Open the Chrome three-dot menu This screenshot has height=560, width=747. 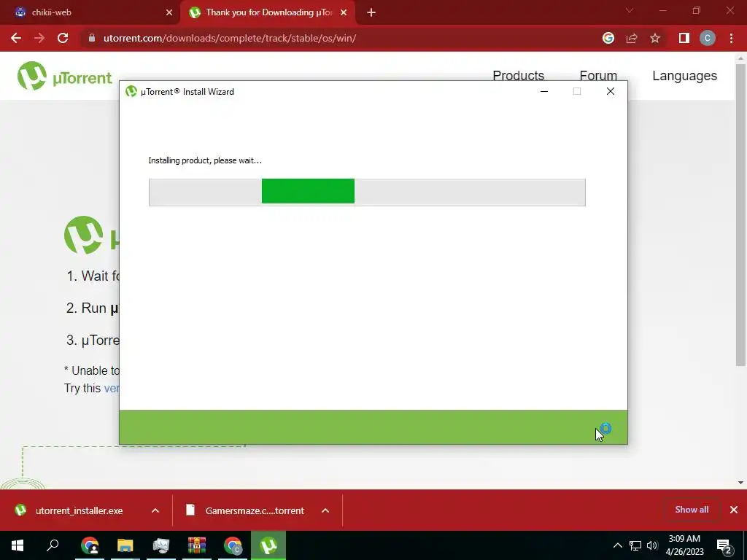pos(731,38)
